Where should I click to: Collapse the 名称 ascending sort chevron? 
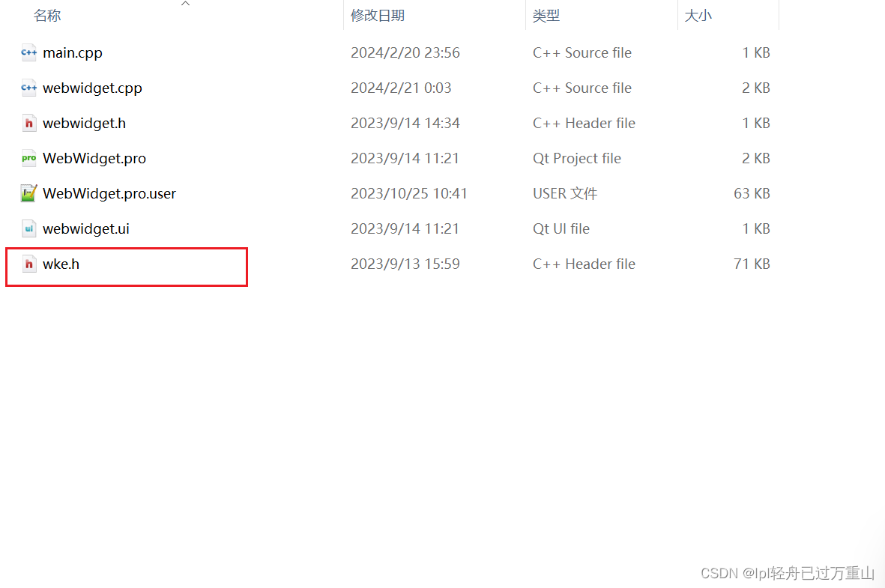pos(185,4)
